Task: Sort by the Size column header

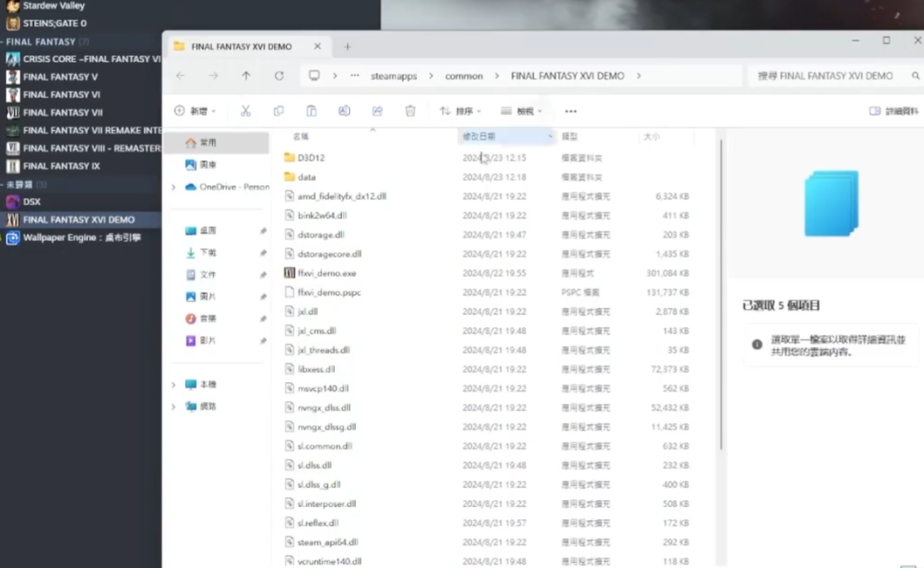Action: (x=651, y=136)
